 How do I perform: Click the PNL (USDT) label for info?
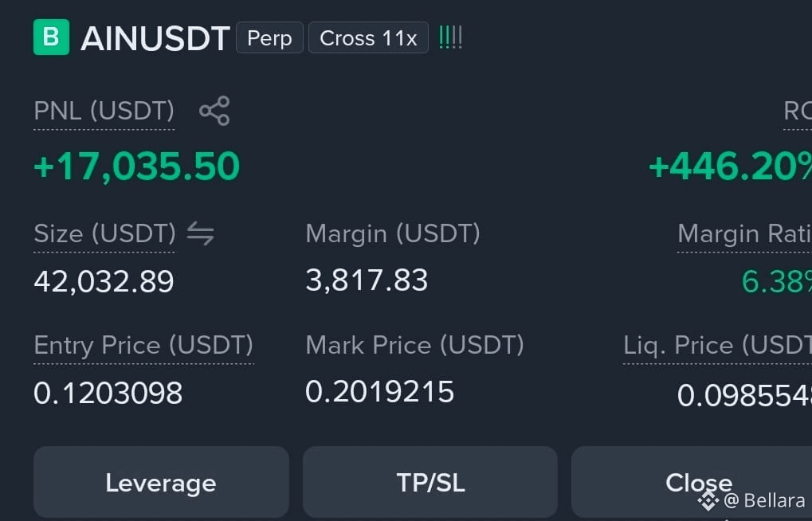point(104,111)
